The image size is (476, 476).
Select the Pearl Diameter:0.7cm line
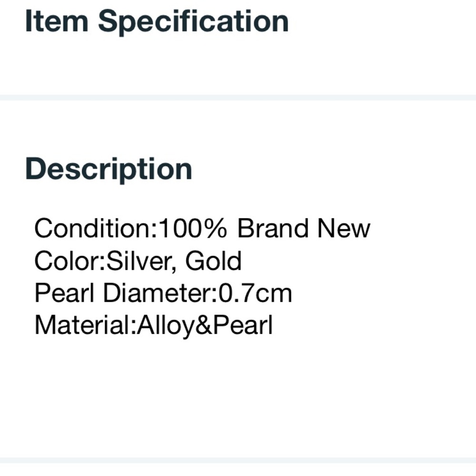click(163, 293)
